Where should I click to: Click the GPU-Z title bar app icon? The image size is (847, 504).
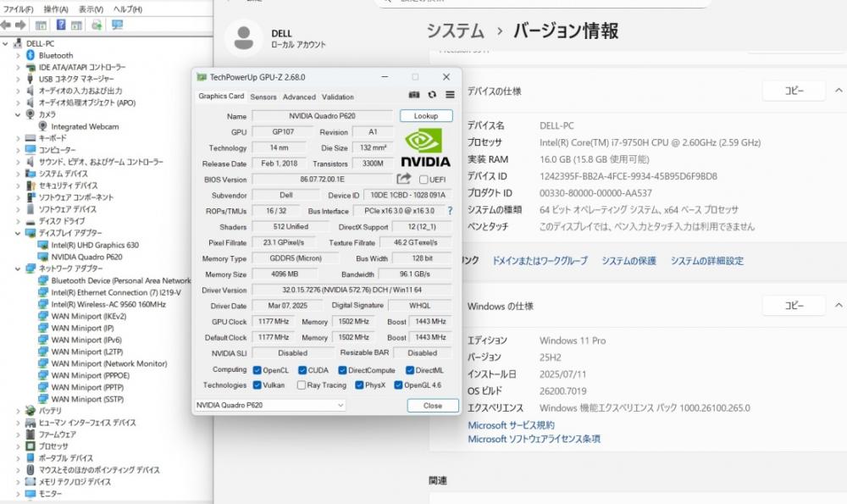click(x=202, y=77)
